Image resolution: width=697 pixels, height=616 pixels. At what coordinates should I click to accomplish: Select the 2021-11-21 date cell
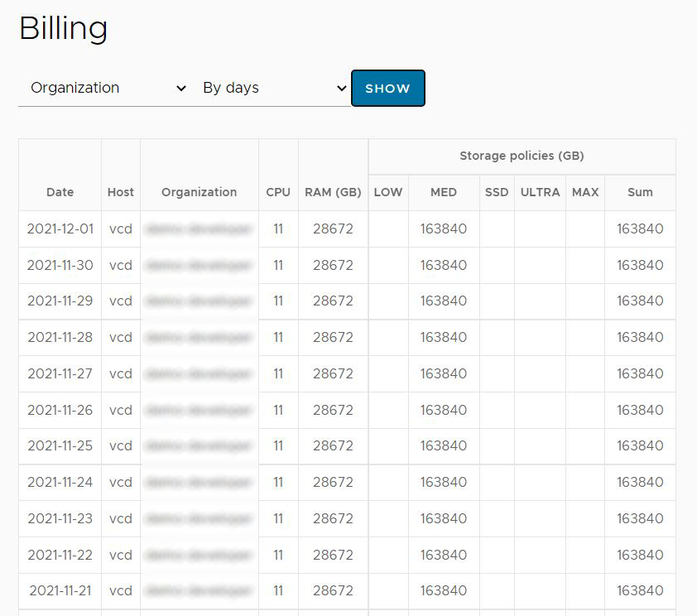coord(60,590)
